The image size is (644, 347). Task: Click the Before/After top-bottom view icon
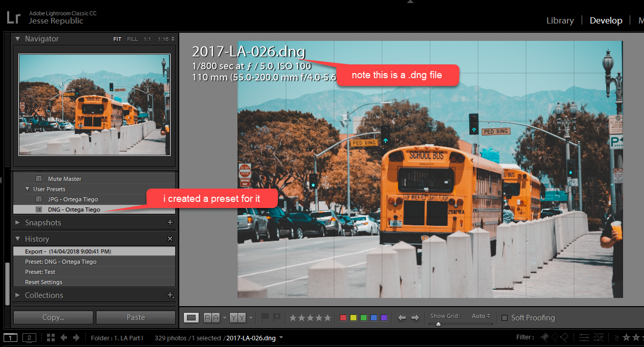click(x=237, y=318)
